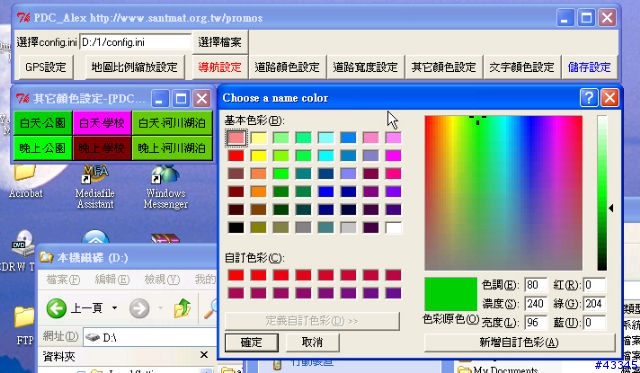Focus the 色調 hue input field
Screen dimensions: 640x373
point(536,284)
